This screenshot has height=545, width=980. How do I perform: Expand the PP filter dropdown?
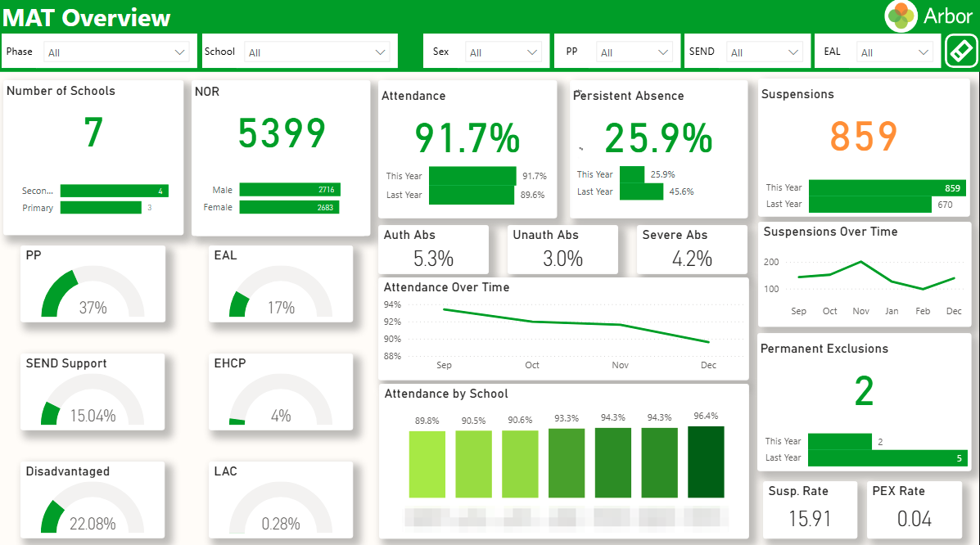coord(635,52)
